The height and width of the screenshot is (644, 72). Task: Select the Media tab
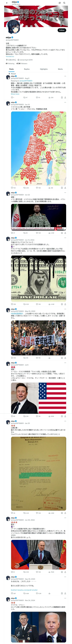[x=60, y=69]
